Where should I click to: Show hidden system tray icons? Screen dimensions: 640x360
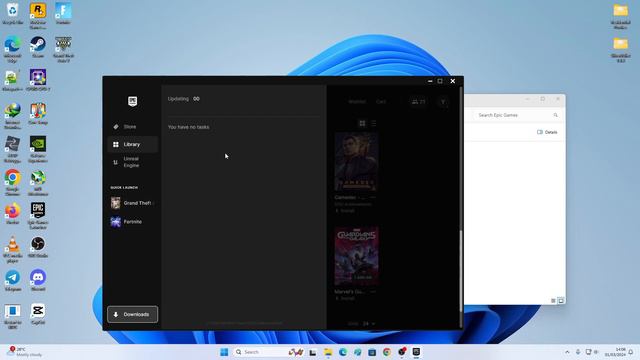567,352
